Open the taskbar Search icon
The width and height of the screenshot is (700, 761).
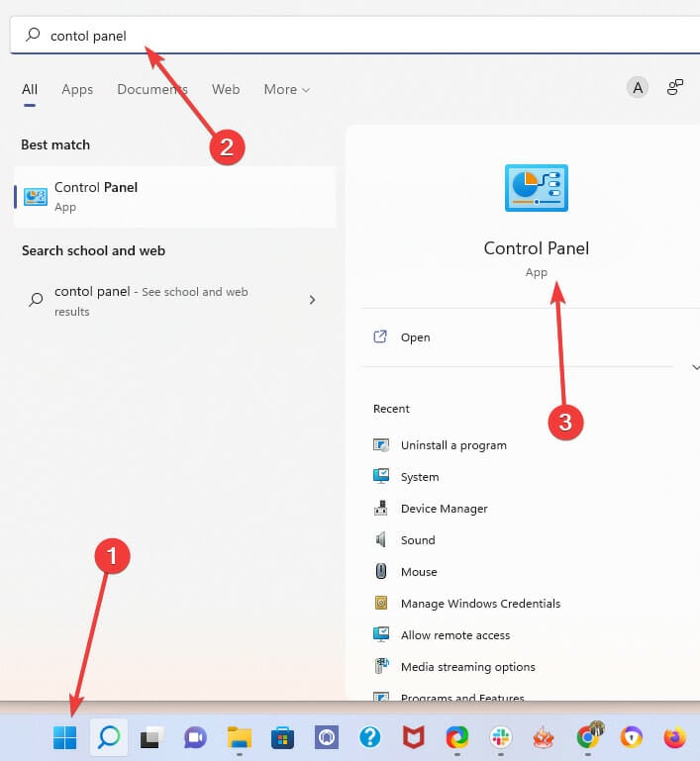pos(109,737)
